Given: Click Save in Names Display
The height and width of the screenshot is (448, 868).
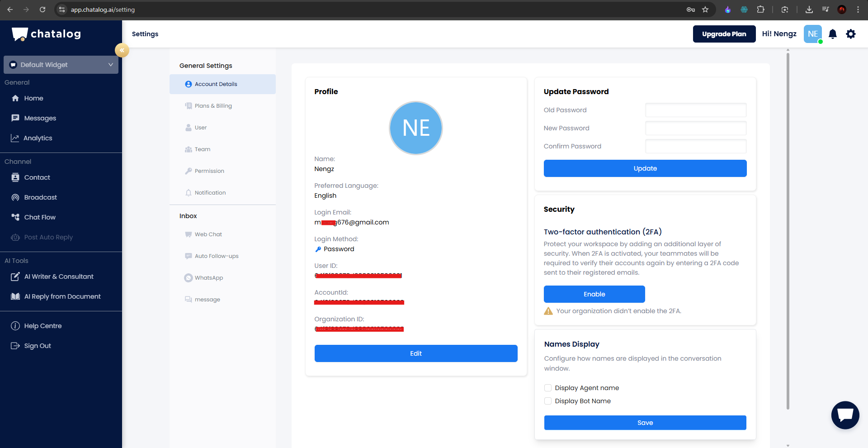Looking at the screenshot, I should (x=645, y=423).
